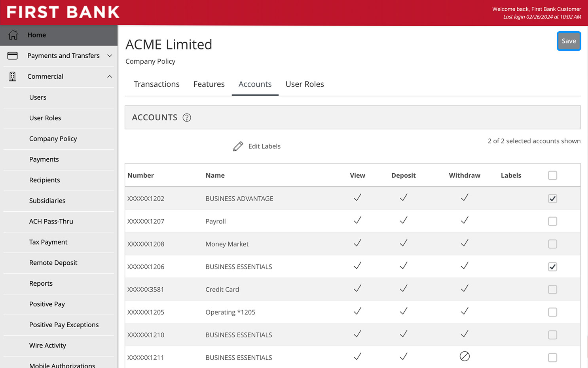The width and height of the screenshot is (588, 368).
Task: Click the withdraw prohibited icon for XXXXXX1211
Action: 465,357
